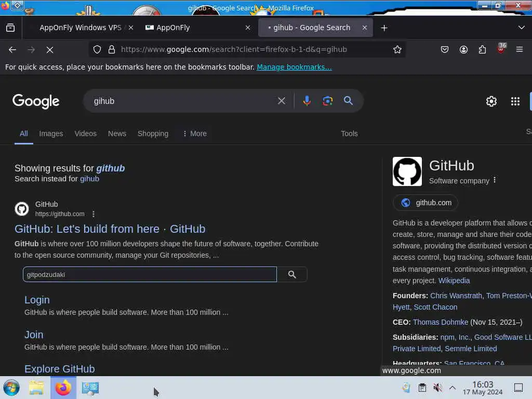Viewport: 532px width, 399px height.
Task: Open the Chris Wanstrath founder link
Action: coord(456,296)
